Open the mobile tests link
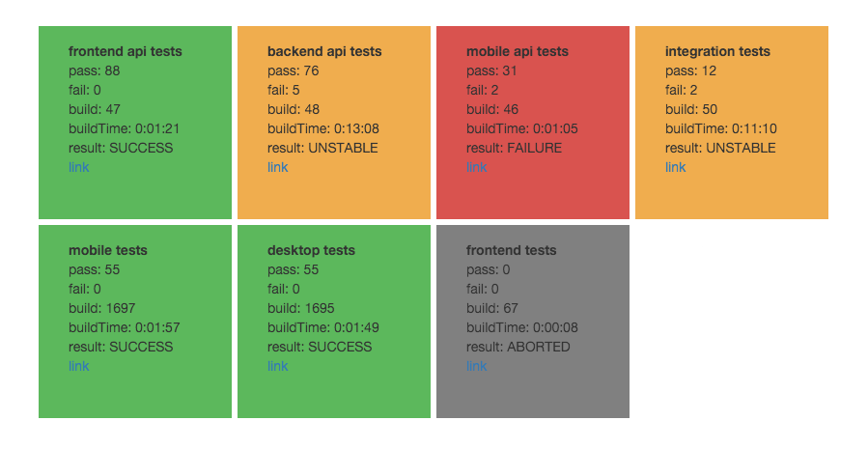This screenshot has width=868, height=449. pyautogui.click(x=78, y=366)
